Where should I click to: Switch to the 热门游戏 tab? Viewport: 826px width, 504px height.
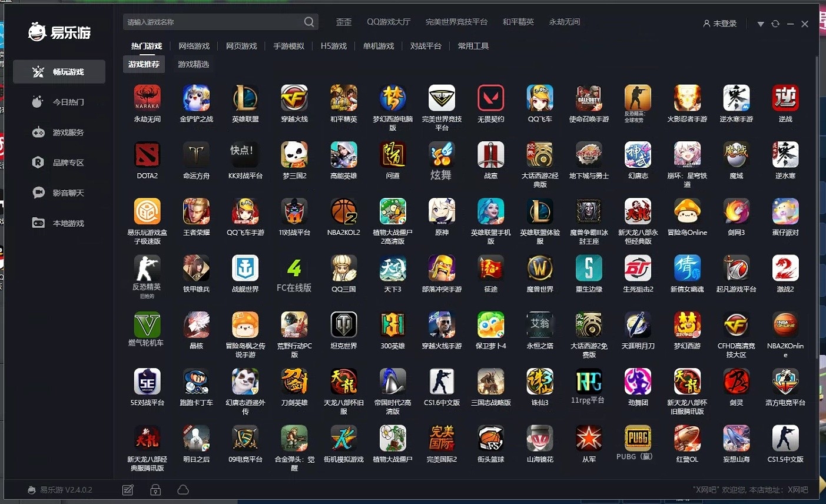(147, 46)
